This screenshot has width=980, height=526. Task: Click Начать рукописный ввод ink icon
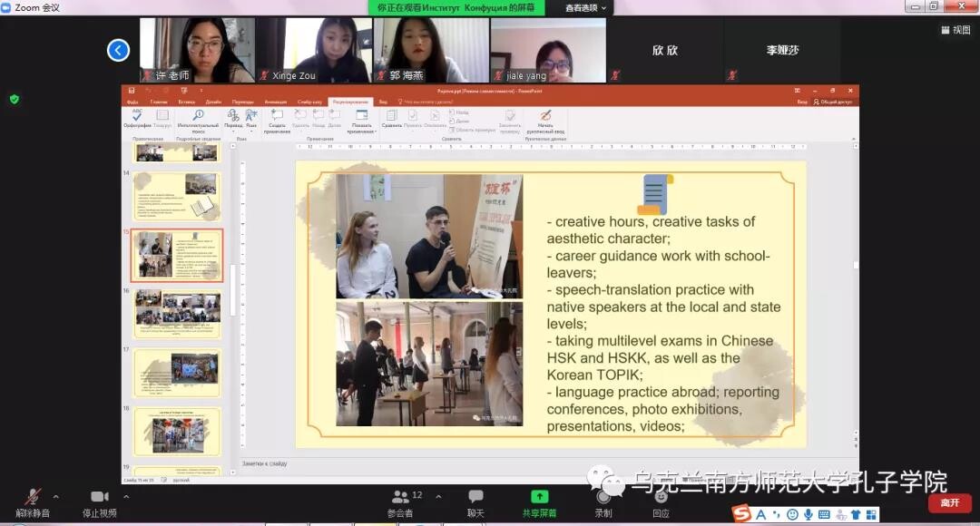pos(545,122)
